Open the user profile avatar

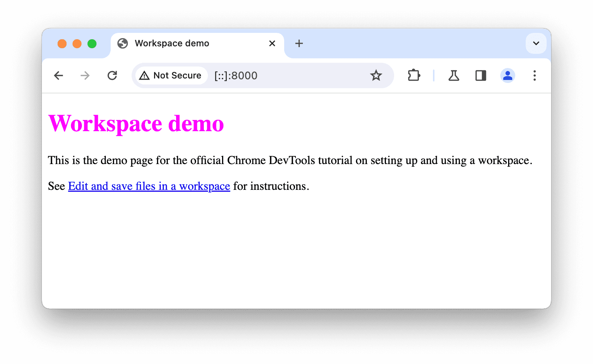pos(507,75)
